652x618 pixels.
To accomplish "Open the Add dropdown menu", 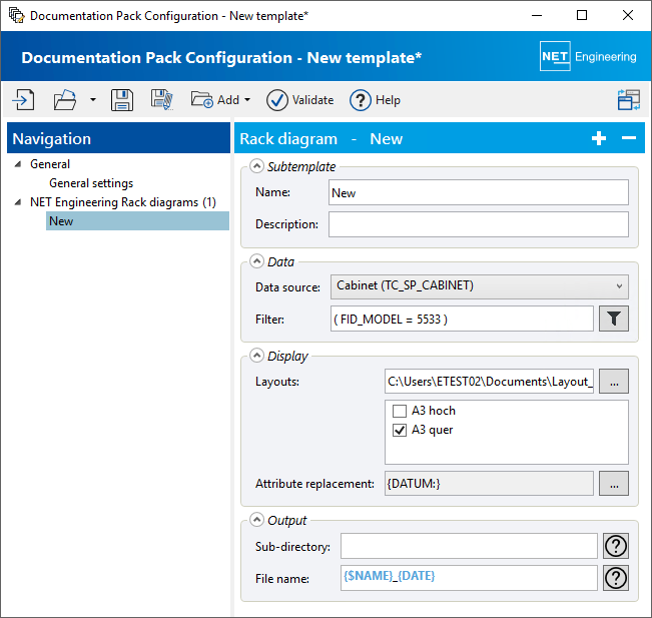I will pyautogui.click(x=220, y=100).
